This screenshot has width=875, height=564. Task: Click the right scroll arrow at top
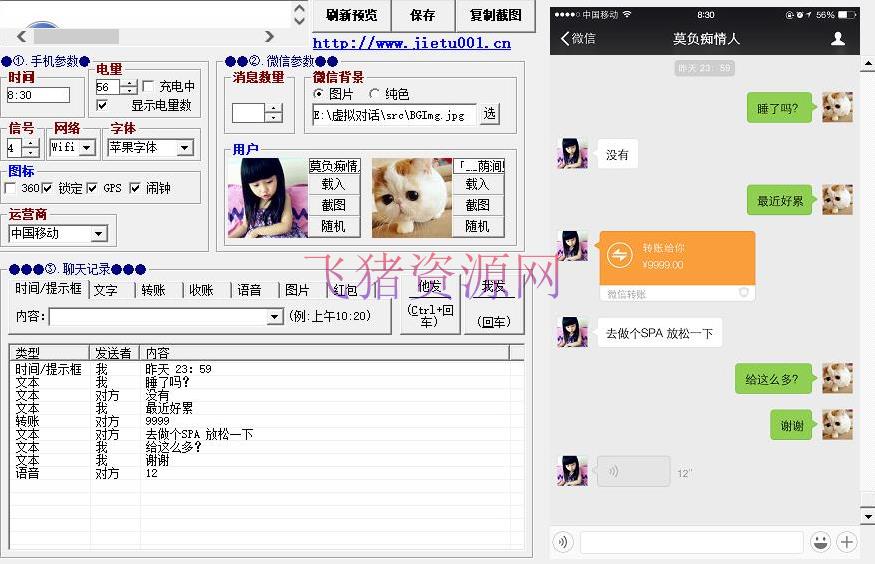pos(269,37)
